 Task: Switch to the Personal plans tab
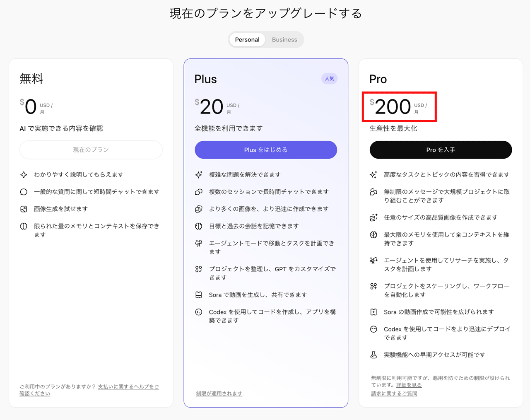(x=247, y=40)
